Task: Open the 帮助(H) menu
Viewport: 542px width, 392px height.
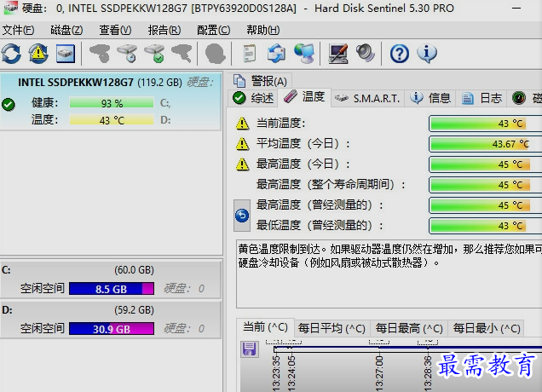Action: tap(263, 31)
